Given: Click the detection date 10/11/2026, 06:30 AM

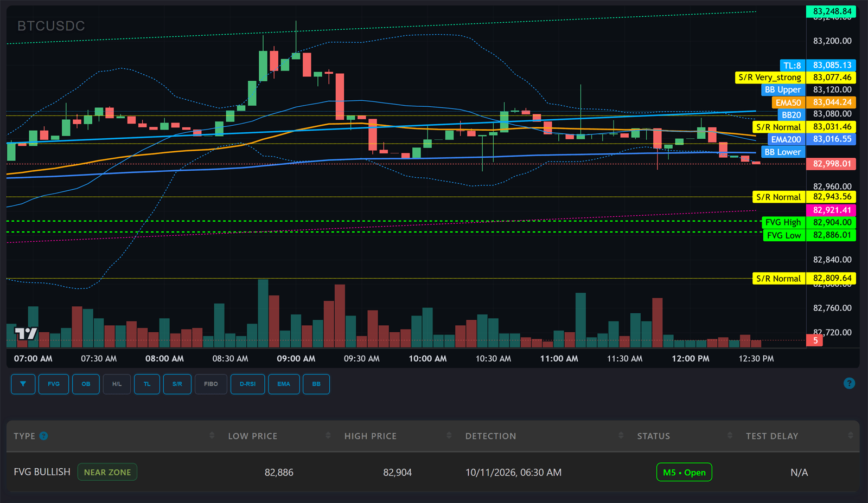Looking at the screenshot, I should [513, 473].
